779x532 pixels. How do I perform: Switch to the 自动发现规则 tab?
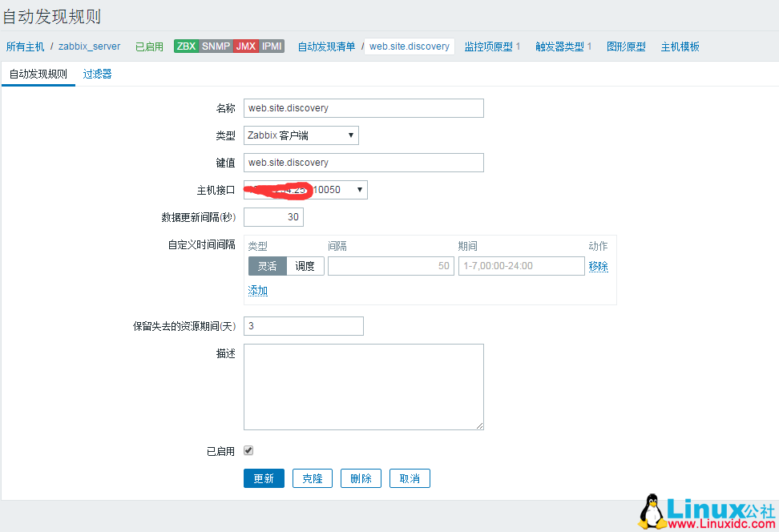click(x=38, y=74)
